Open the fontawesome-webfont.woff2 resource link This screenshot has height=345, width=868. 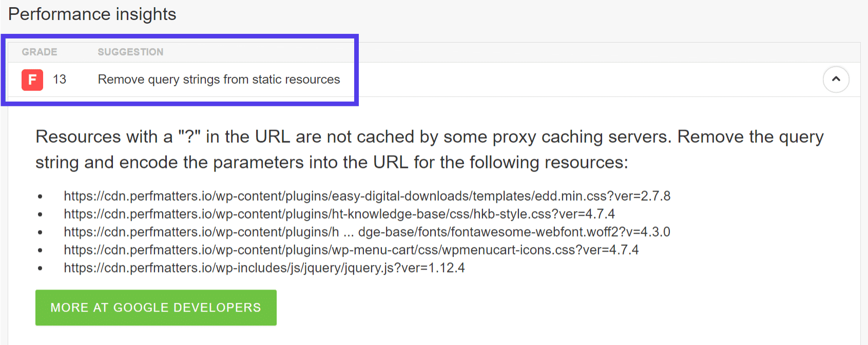point(367,232)
